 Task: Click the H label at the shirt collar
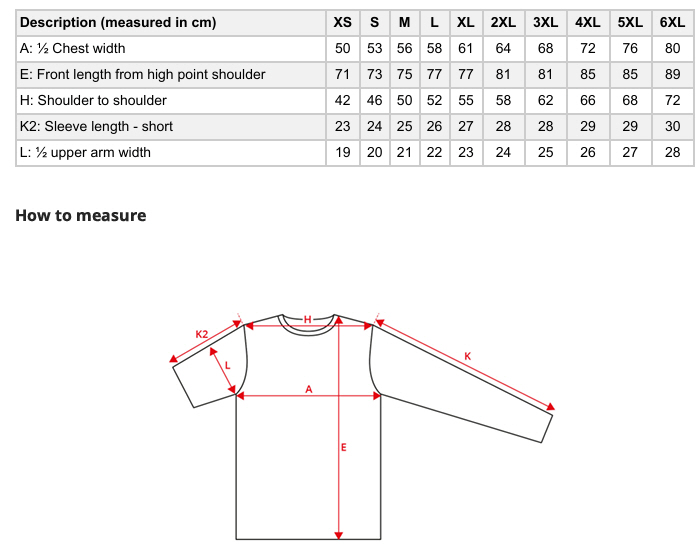tap(308, 319)
